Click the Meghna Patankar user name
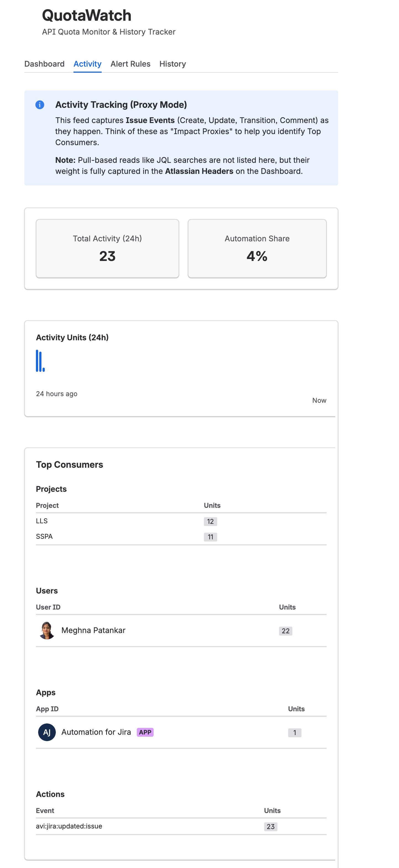 pyautogui.click(x=93, y=630)
